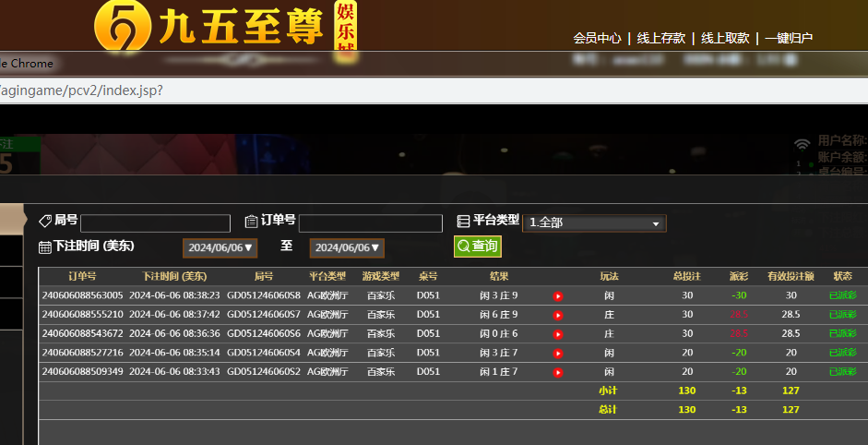Screen dimensions: 868x445
Task: Open 会员中心 in the top menu
Action: [x=597, y=38]
